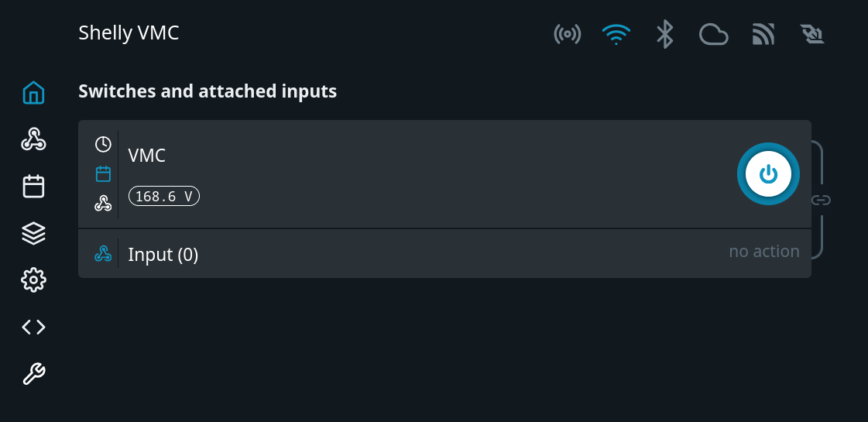Viewport: 868px width, 422px height.
Task: Click the Wi-Fi status icon
Action: (616, 34)
